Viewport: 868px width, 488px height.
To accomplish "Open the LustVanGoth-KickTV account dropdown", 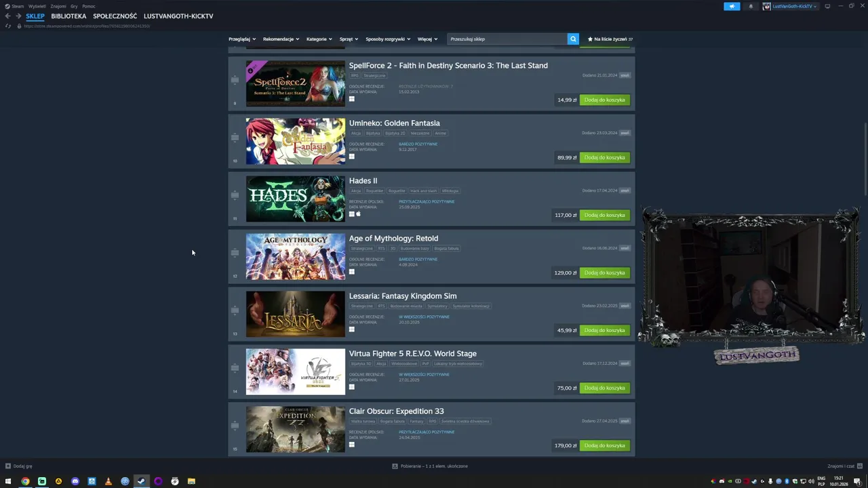I will (794, 6).
